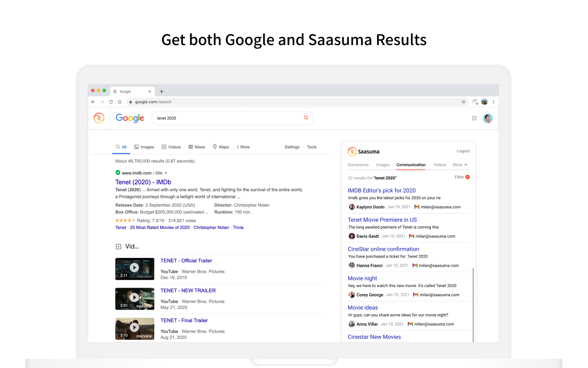Select the All search tab
This screenshot has height=368, width=588.
tap(121, 147)
